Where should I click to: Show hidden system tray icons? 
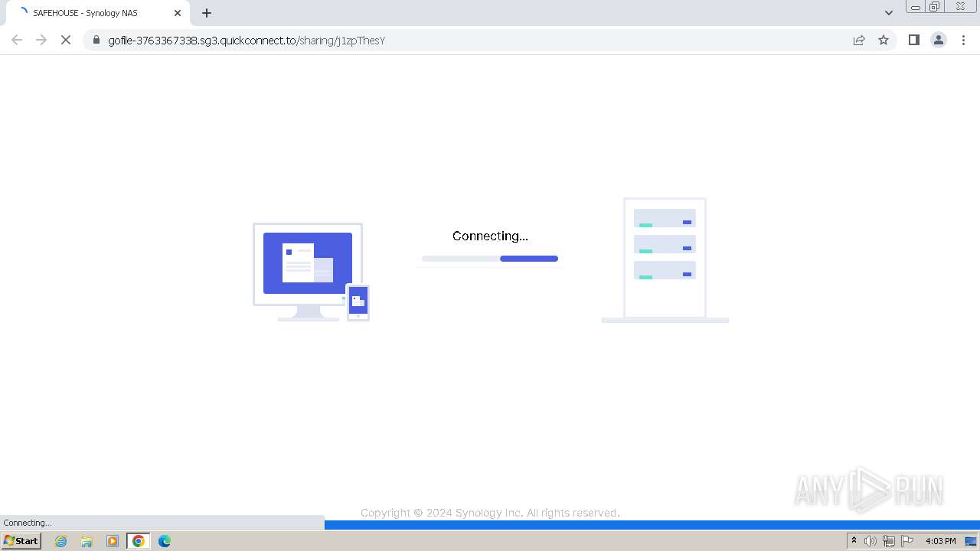click(x=854, y=541)
